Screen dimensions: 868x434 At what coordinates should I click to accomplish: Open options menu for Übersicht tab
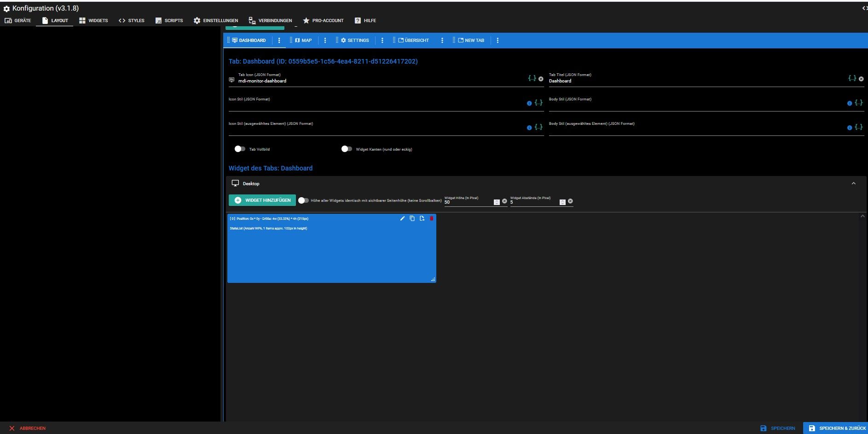tap(442, 41)
